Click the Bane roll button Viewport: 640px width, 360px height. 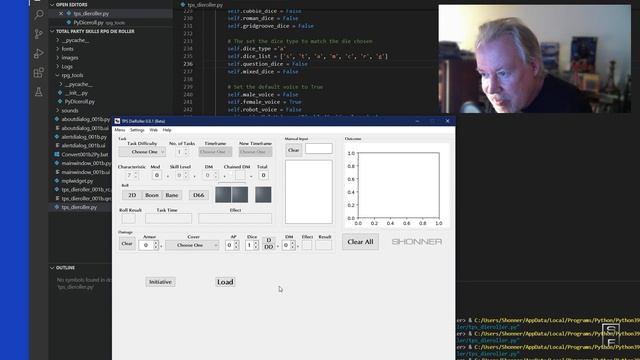tap(172, 195)
